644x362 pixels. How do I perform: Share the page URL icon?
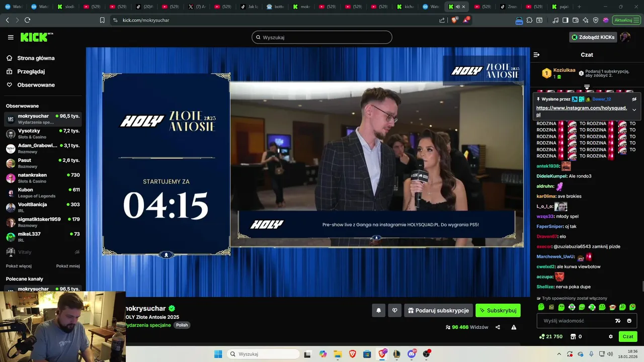[x=442, y=20]
